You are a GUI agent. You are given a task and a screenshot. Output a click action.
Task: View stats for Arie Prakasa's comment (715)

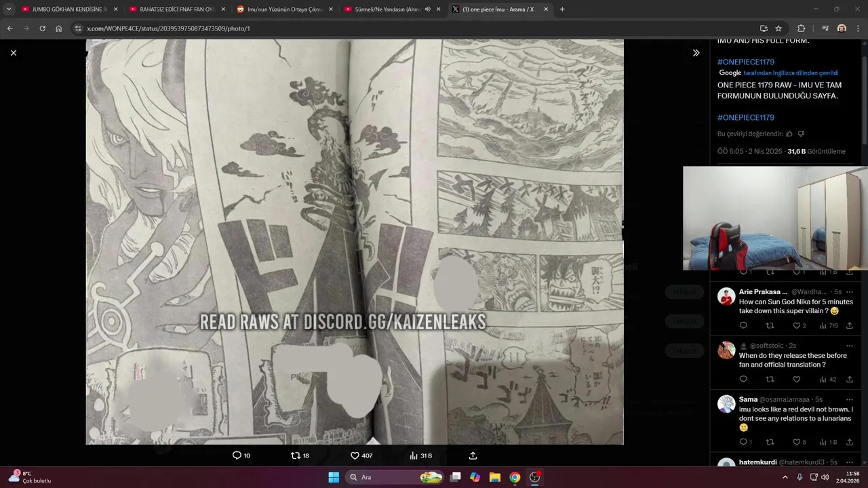pyautogui.click(x=829, y=325)
